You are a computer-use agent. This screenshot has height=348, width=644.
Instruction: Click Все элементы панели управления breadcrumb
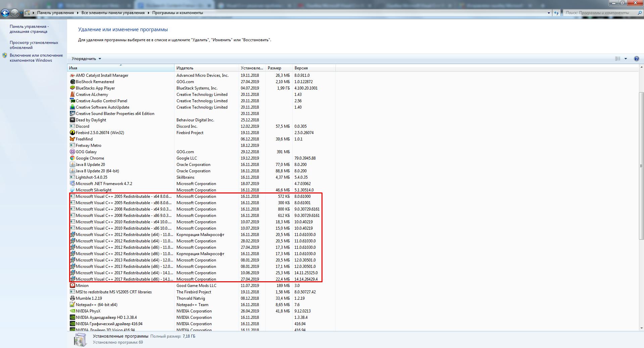tap(113, 13)
